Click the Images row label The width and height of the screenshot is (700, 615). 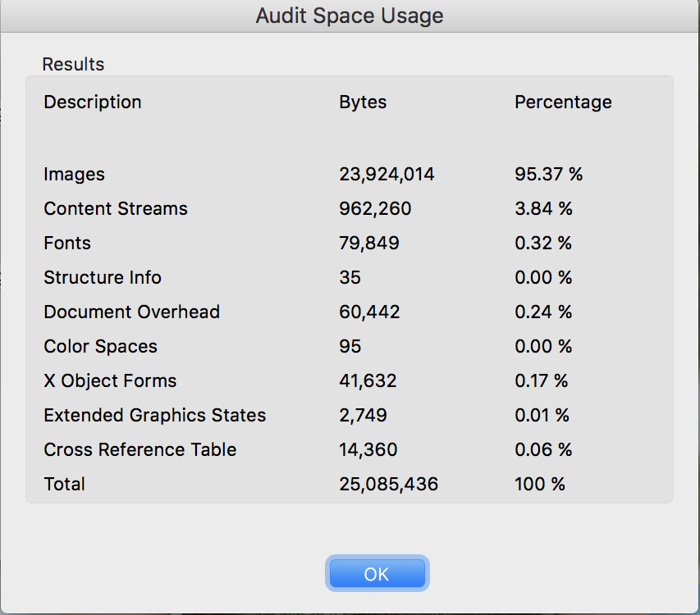[x=74, y=175]
